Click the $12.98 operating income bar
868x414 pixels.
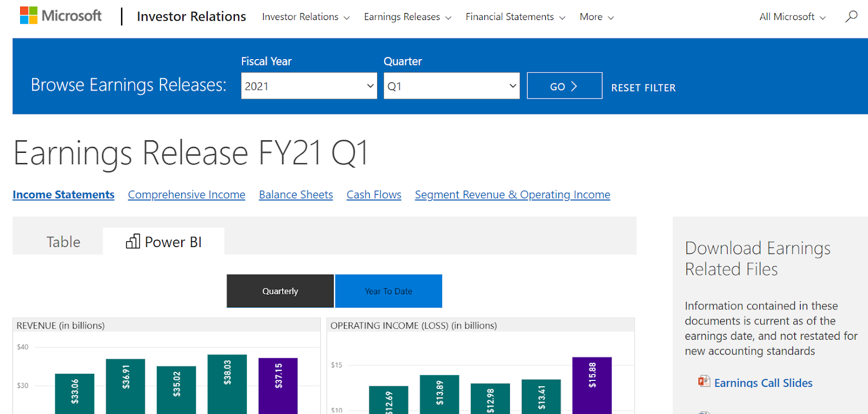point(490,399)
